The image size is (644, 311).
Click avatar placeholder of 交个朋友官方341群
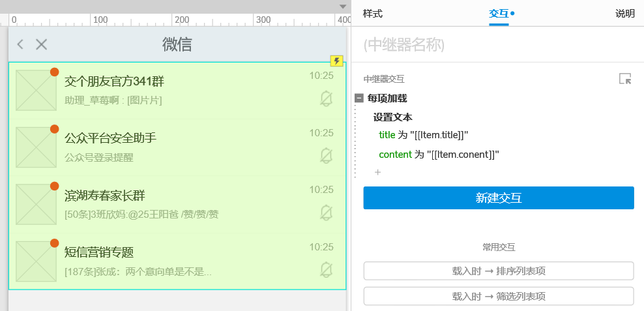click(x=36, y=91)
